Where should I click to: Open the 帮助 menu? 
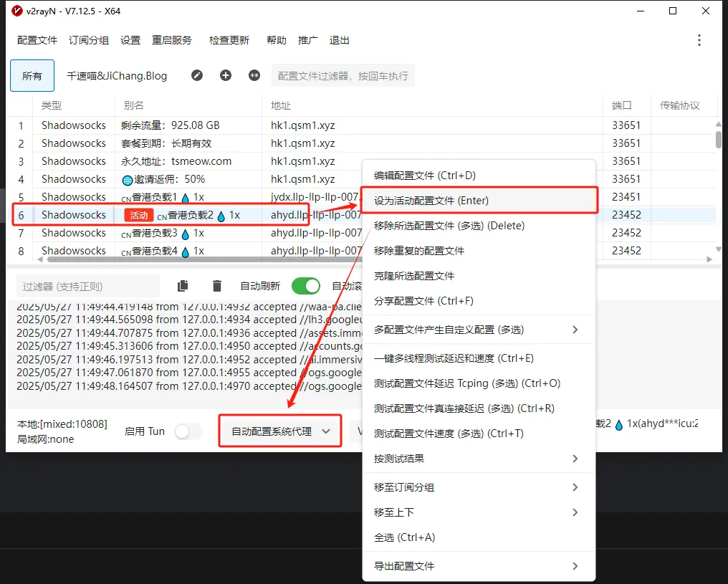tap(277, 40)
